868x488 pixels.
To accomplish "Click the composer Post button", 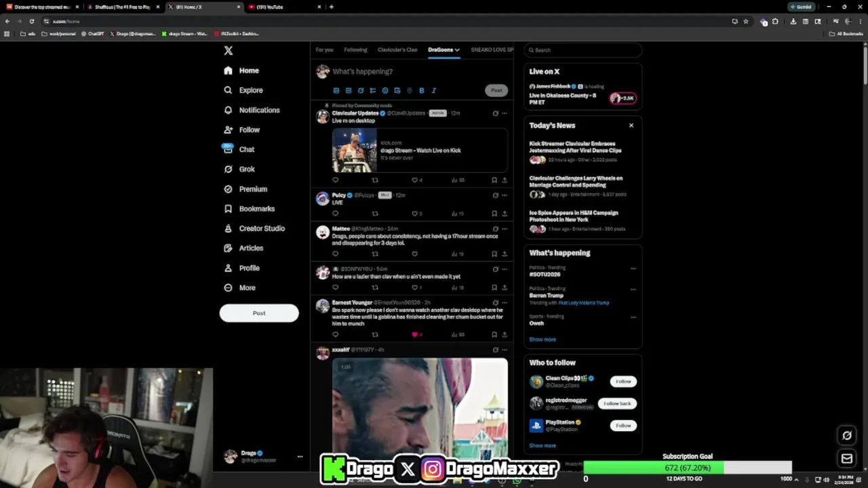I will [x=496, y=90].
